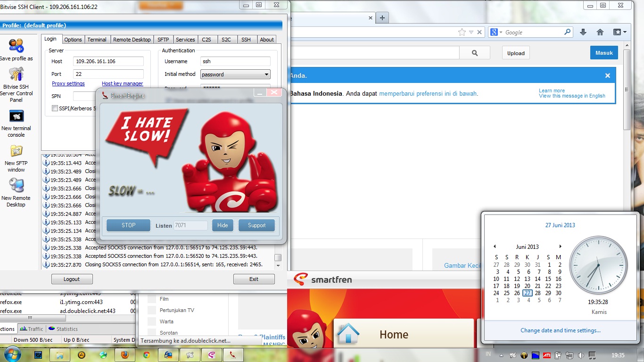Open Google search engine selector dropdown

[496, 32]
